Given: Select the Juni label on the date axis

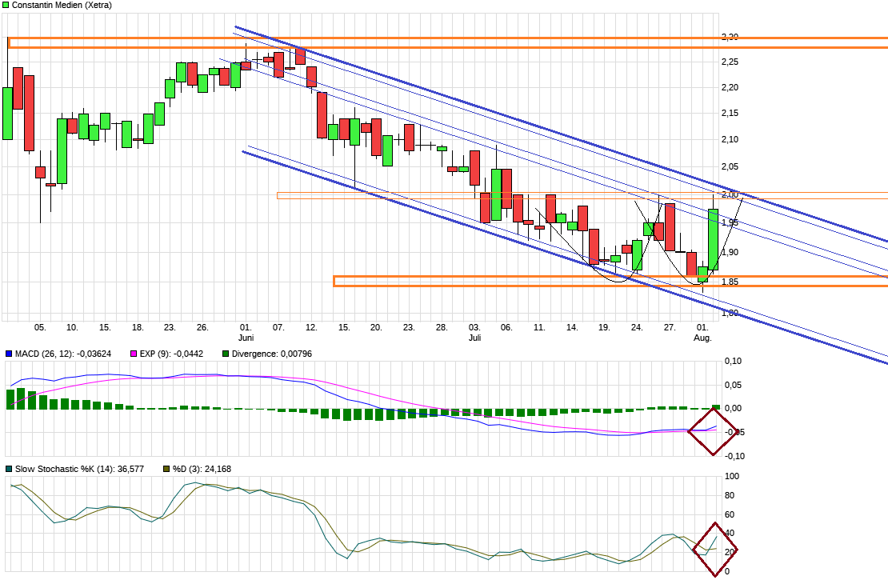Looking at the screenshot, I should click(x=248, y=337).
